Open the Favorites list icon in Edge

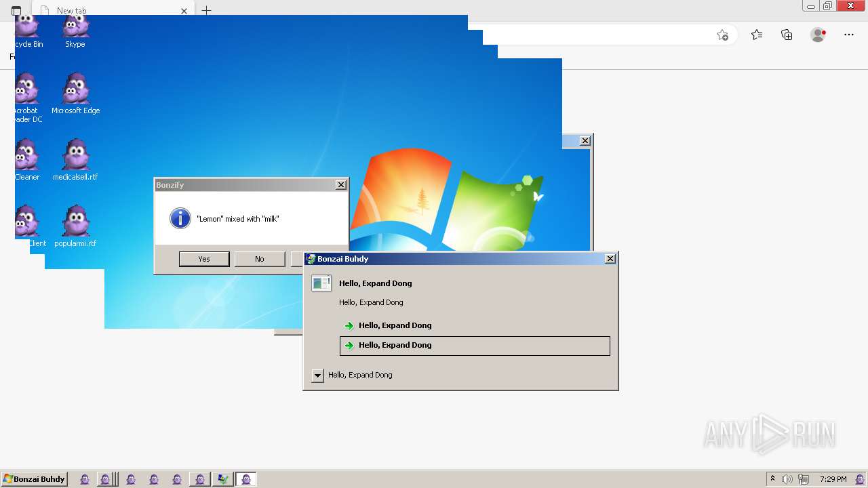[757, 35]
